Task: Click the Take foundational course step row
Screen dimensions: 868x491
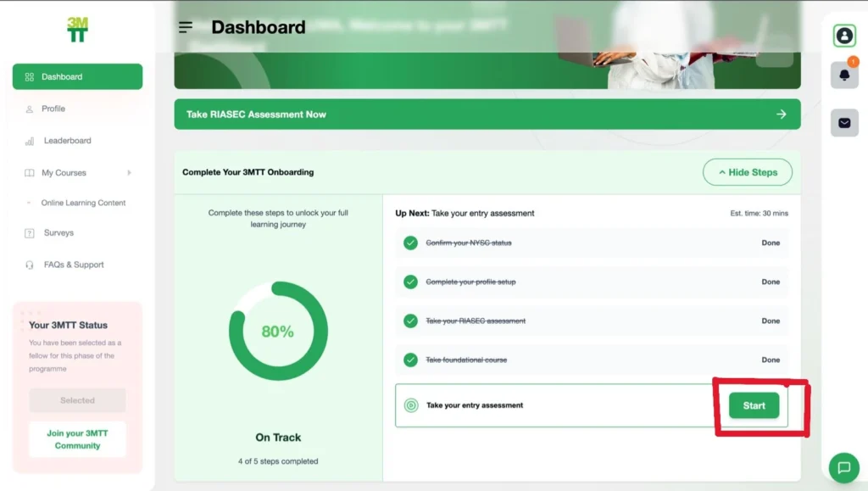Action: [x=591, y=360]
